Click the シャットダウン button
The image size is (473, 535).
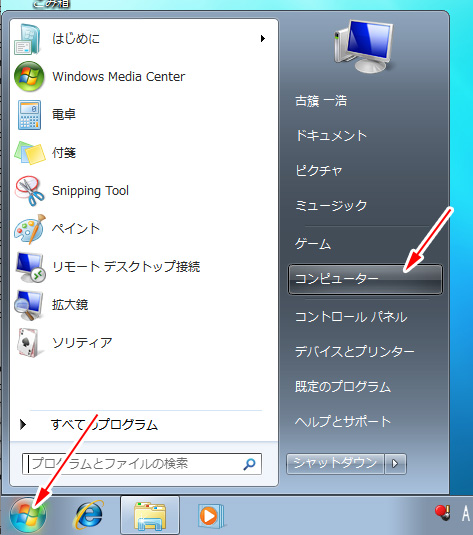point(335,464)
